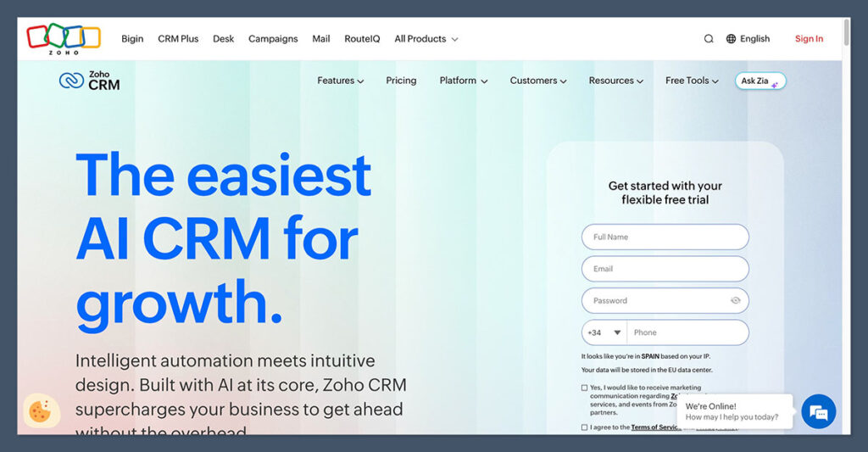Check the marketing communication checkbox
This screenshot has width=868, height=452.
pos(584,388)
